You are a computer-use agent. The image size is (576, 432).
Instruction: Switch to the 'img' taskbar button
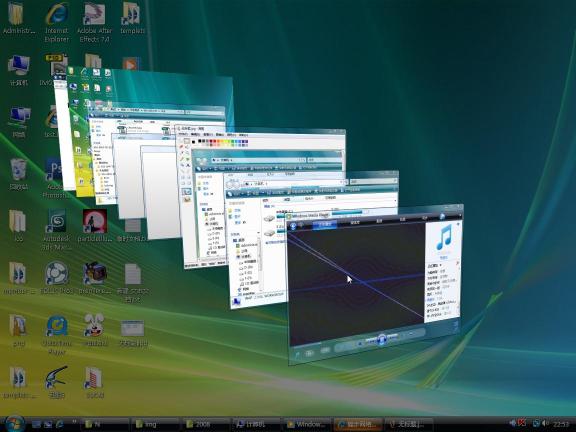pyautogui.click(x=154, y=424)
